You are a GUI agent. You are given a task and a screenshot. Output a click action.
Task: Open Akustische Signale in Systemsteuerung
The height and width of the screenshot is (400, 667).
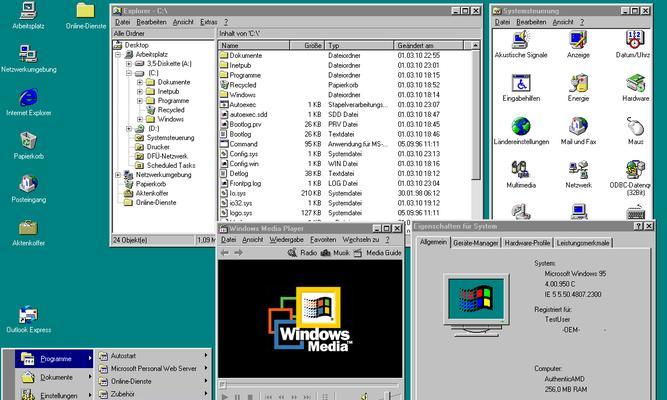tap(521, 44)
